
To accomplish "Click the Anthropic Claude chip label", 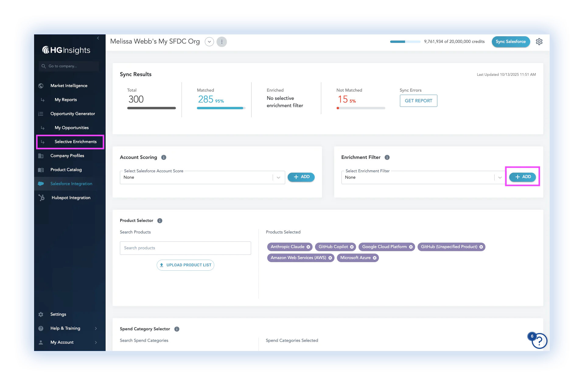I will click(x=287, y=247).
